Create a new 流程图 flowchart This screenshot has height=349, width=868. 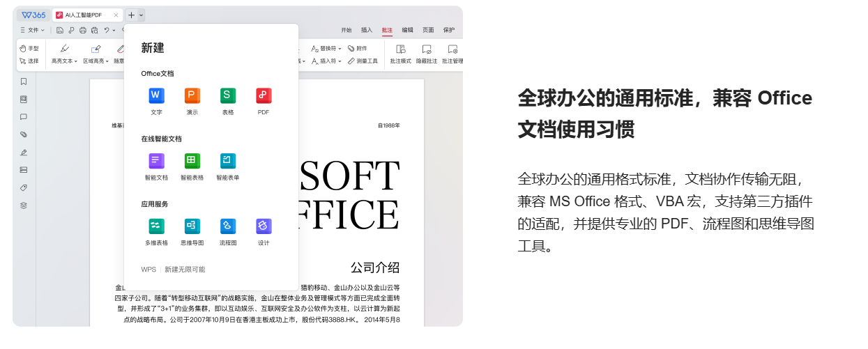tap(228, 227)
